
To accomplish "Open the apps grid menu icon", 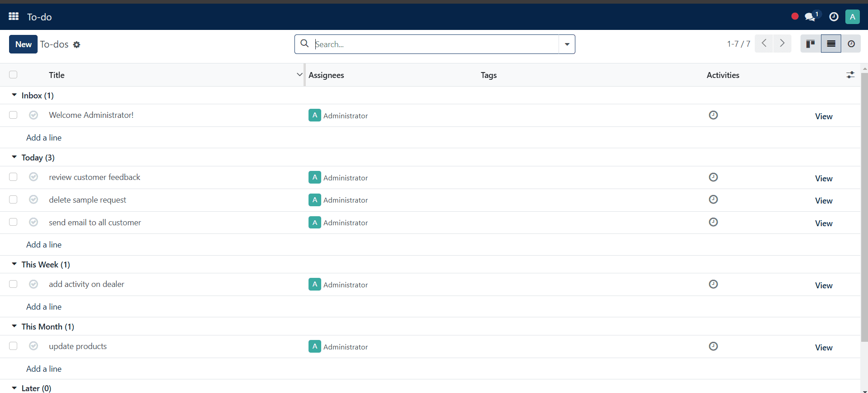I will [14, 16].
